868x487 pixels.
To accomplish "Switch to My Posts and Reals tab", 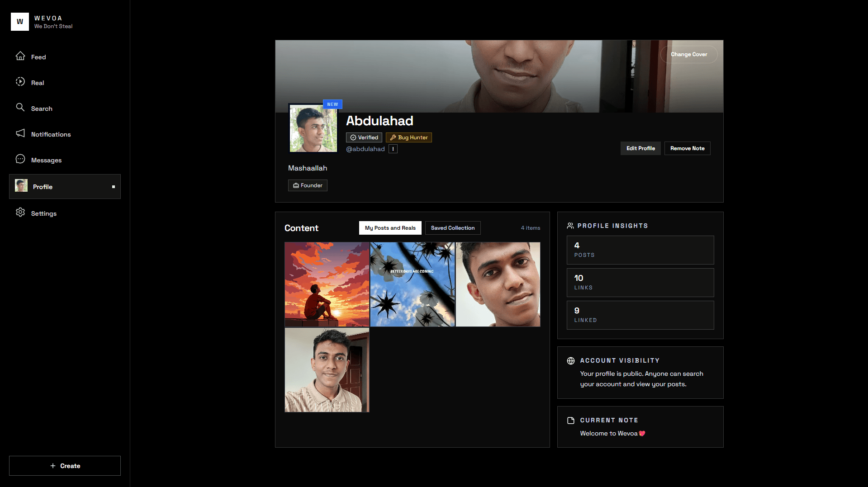I will pos(390,228).
